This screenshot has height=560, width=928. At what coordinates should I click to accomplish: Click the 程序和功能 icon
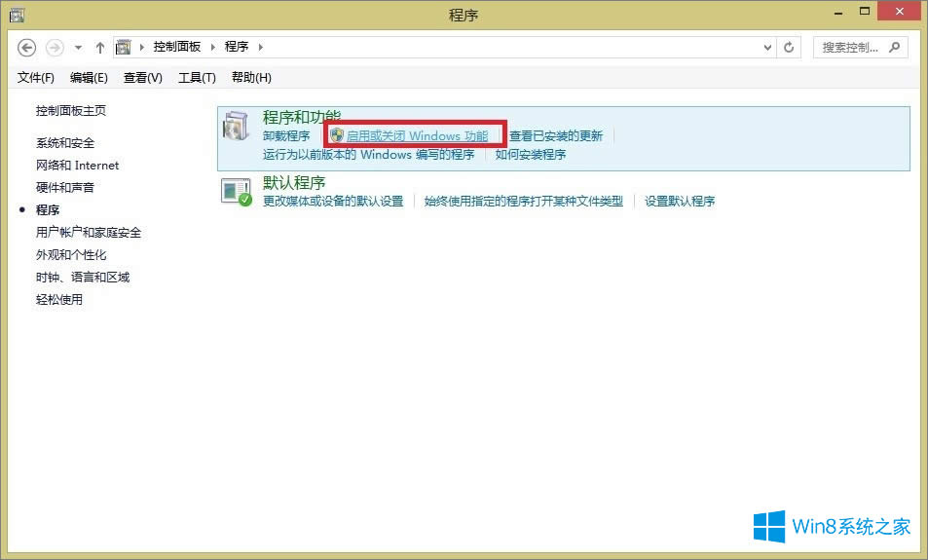pyautogui.click(x=237, y=125)
